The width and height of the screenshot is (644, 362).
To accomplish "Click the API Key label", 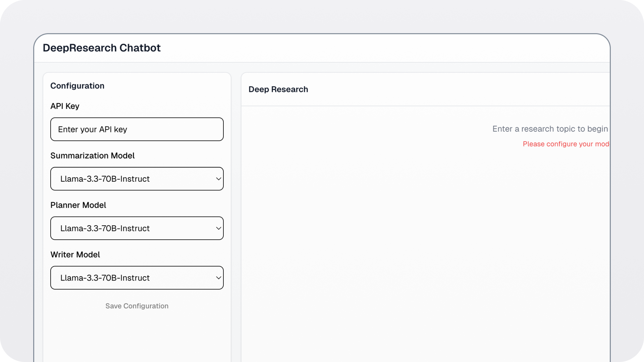I will click(65, 106).
